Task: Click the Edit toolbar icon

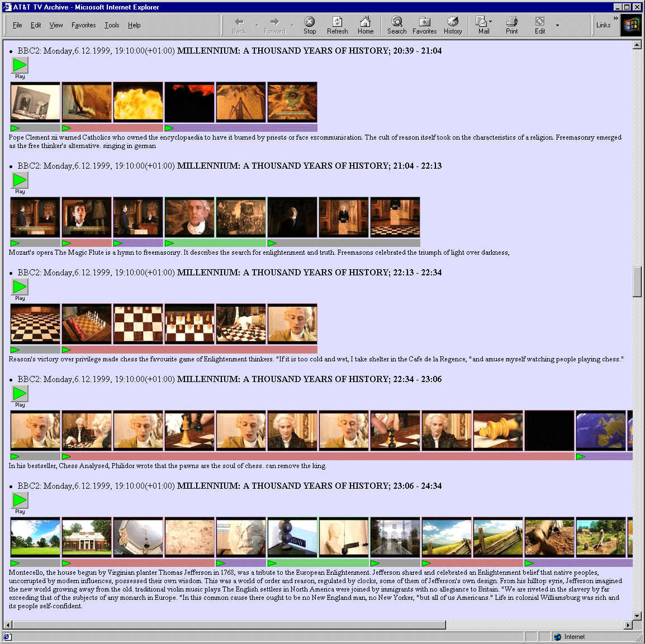Action: tap(539, 25)
